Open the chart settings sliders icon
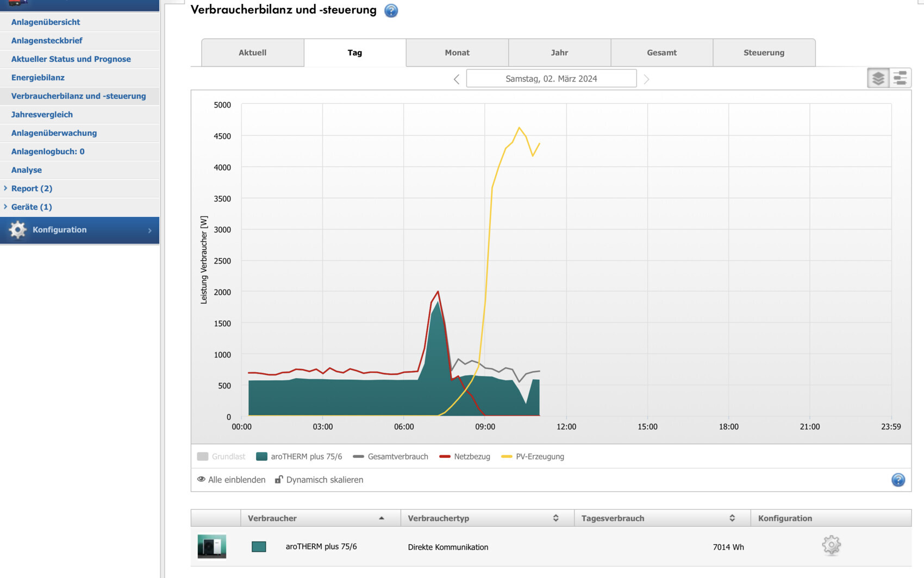 [900, 78]
